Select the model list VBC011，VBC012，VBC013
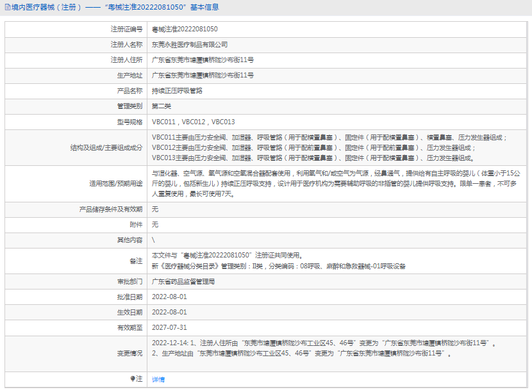532x392 pixels. pyautogui.click(x=193, y=122)
